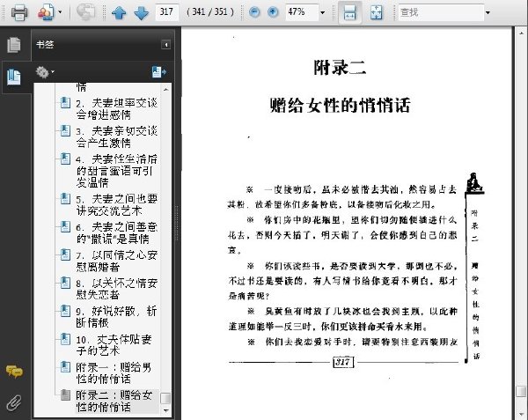The width and height of the screenshot is (528, 420).
Task: Open bookmark 5. 夫妻之间也要讲究交流艺术
Action: 116,205
